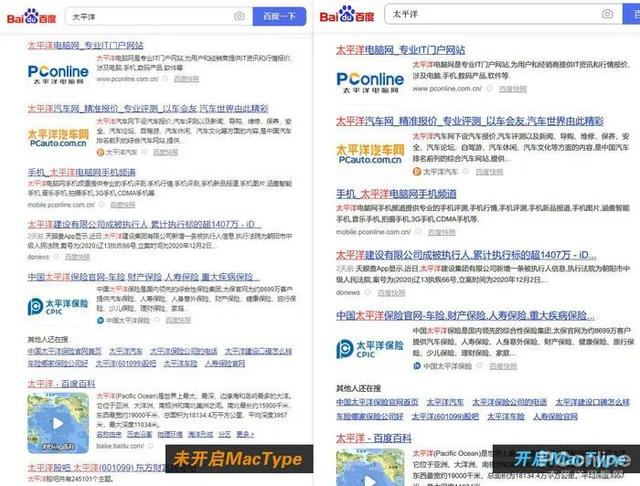This screenshot has width=640, height=486.
Task: Click the blue 中国太平洋保险 source icon, right page
Action: point(416,366)
